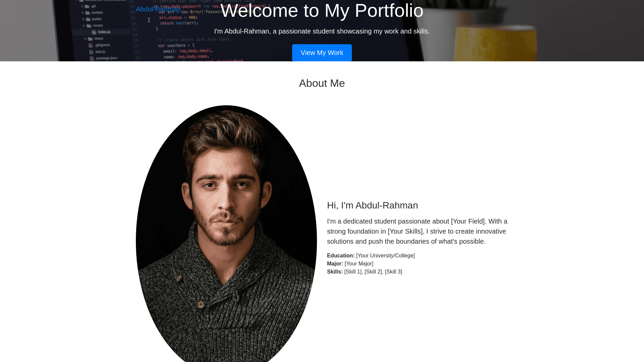
Task: Click the [Your Major] placeholder text
Action: click(x=359, y=263)
